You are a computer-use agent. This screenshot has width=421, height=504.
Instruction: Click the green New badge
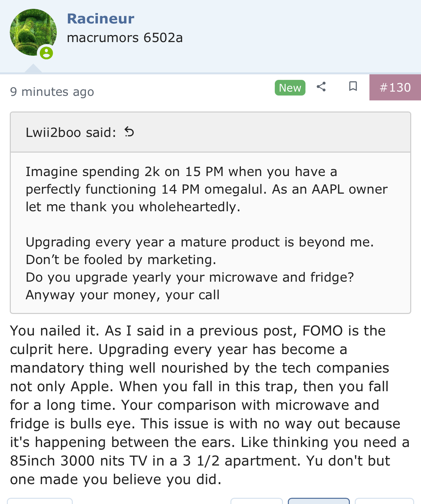[x=290, y=88]
